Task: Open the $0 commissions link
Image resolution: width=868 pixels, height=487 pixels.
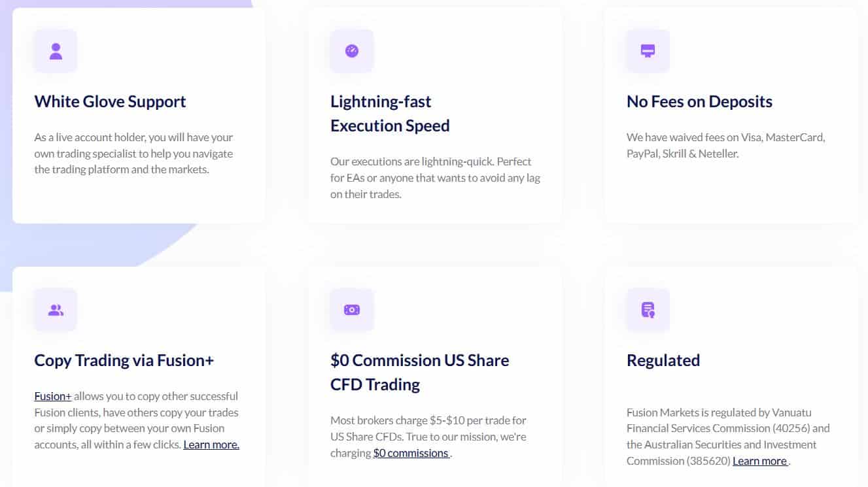Action: coord(411,453)
